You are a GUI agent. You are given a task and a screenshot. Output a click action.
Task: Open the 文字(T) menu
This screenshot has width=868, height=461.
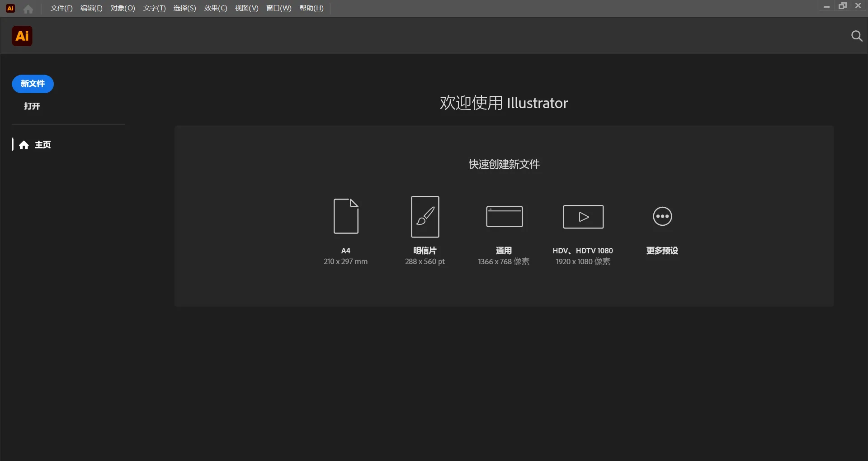coord(154,8)
